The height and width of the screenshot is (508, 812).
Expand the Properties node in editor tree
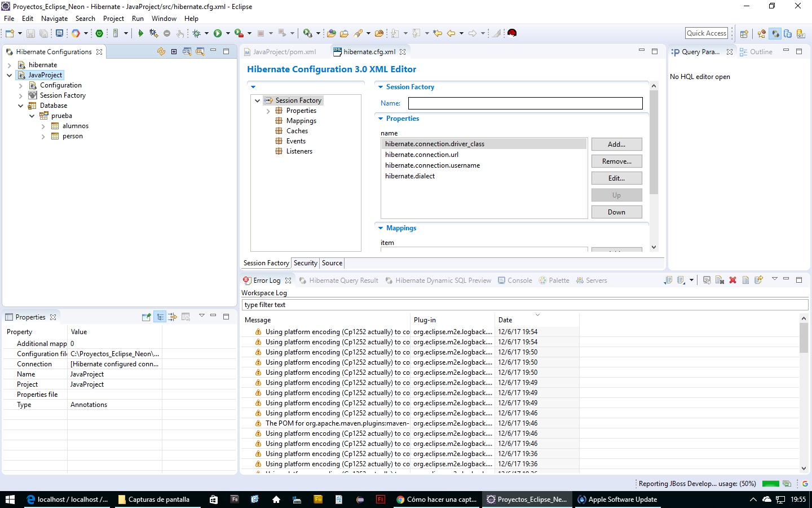coord(268,111)
